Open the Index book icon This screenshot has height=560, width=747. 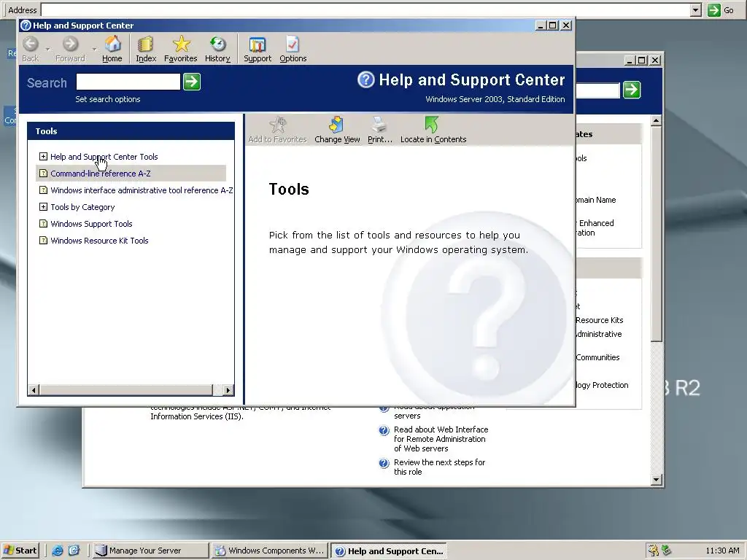[145, 44]
